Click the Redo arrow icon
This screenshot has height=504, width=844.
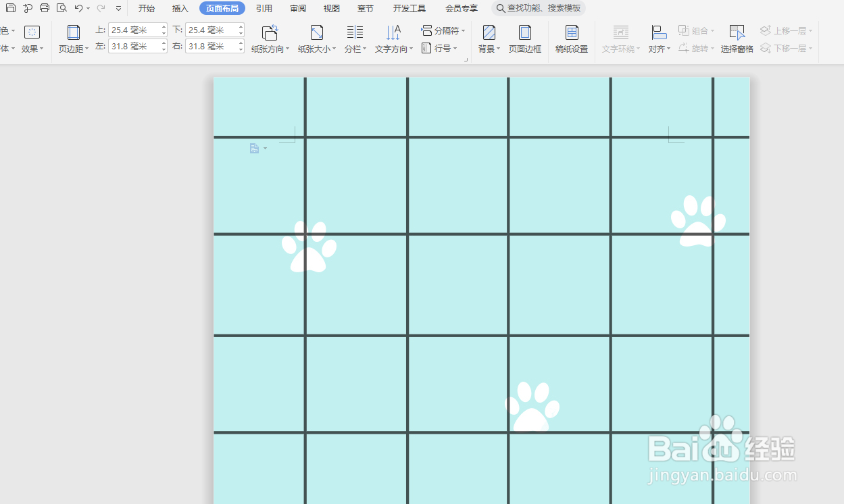pyautogui.click(x=101, y=8)
